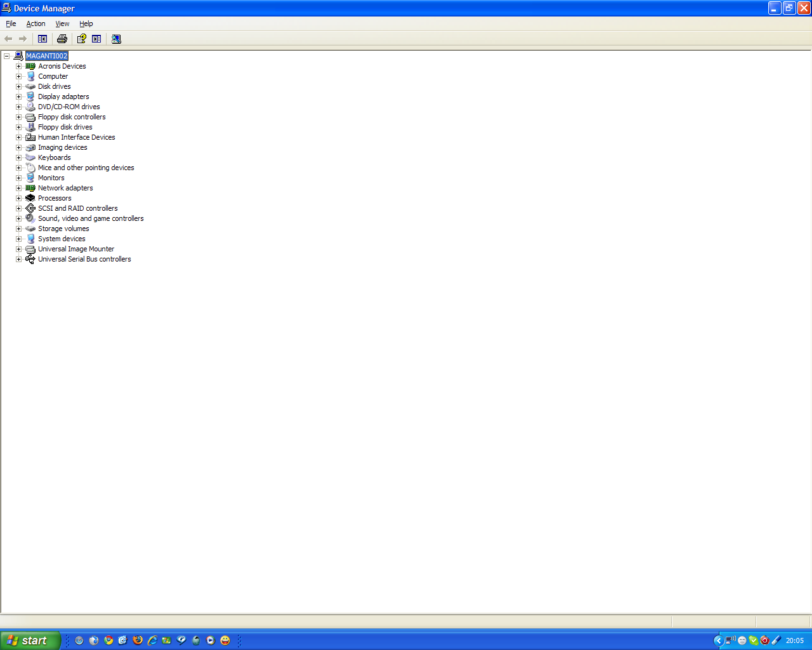Expand the Disk drives node
Image resolution: width=812 pixels, height=650 pixels.
(x=18, y=86)
